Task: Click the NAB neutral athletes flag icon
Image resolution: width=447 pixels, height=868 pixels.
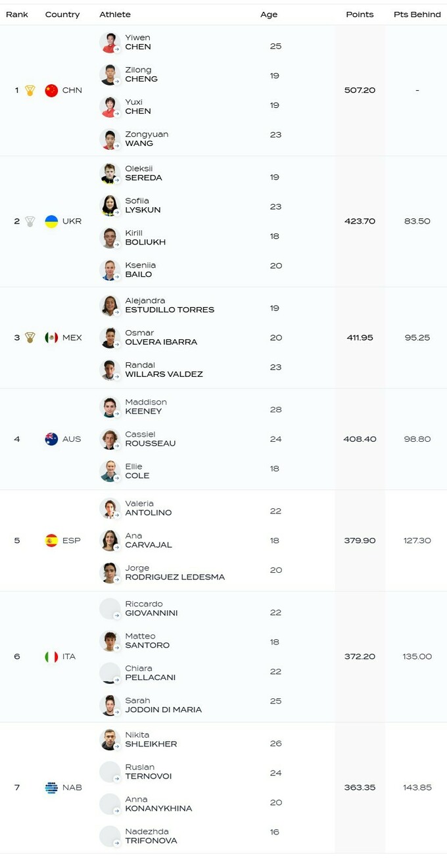Action: click(x=51, y=788)
